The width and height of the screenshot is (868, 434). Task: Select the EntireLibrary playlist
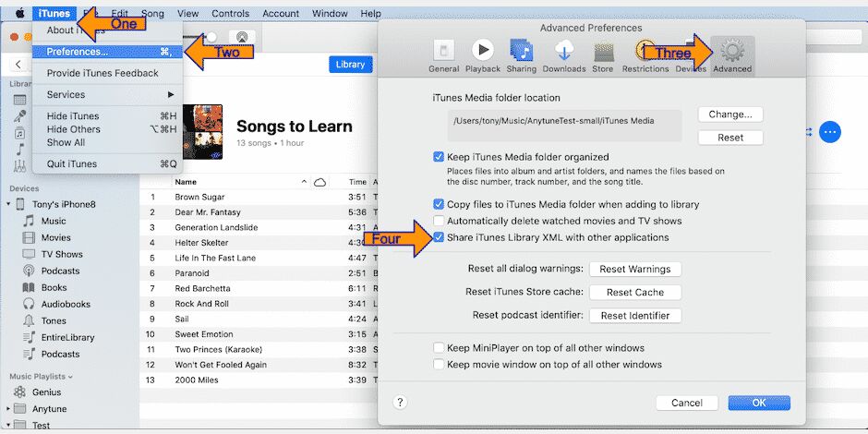click(67, 337)
